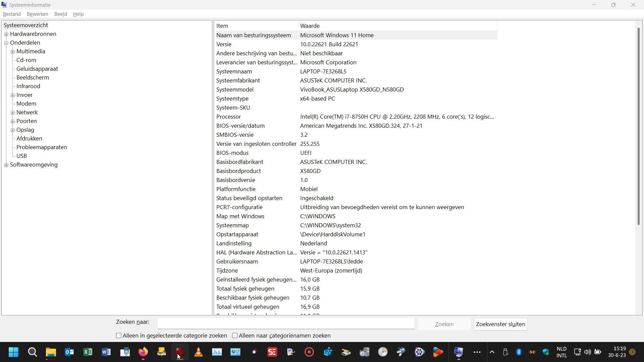
Task: Enable 'Alleen naar categorienamen zoeken' checkbox
Action: point(235,336)
